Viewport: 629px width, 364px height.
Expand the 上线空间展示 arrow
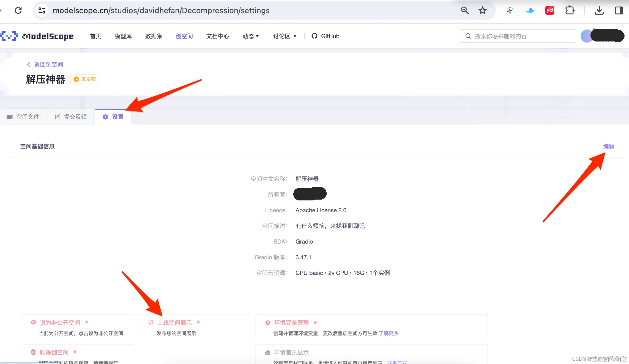point(199,322)
